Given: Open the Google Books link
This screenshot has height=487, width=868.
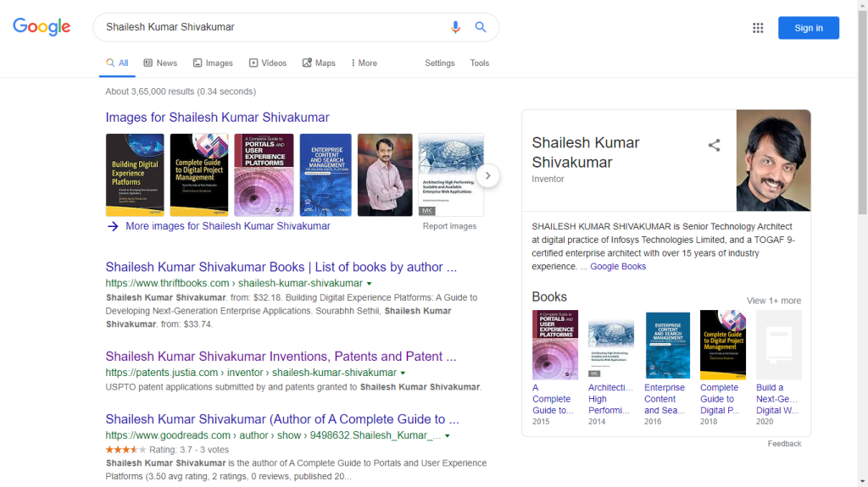Looking at the screenshot, I should click(617, 266).
